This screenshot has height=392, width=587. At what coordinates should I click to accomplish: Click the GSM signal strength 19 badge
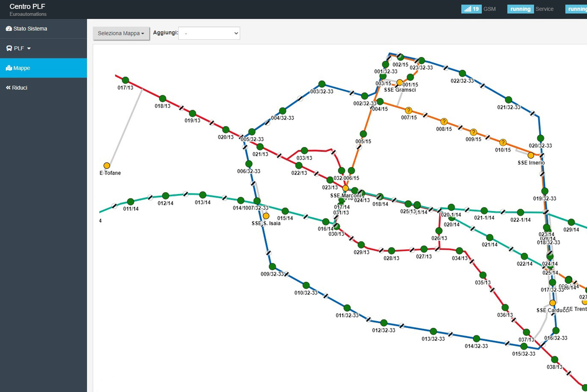pos(471,9)
